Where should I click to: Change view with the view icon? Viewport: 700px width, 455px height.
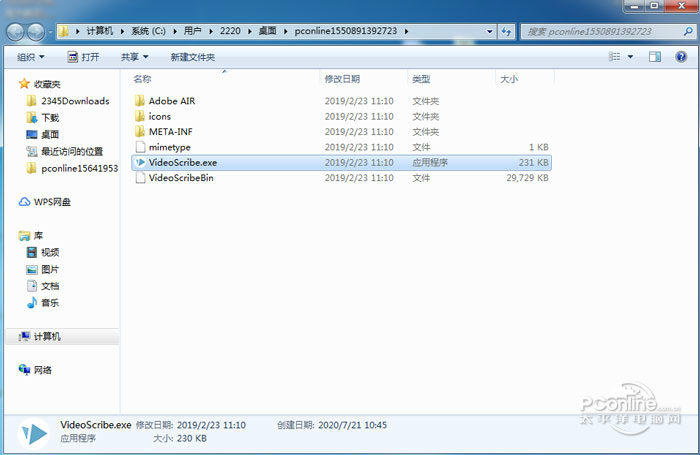click(615, 56)
